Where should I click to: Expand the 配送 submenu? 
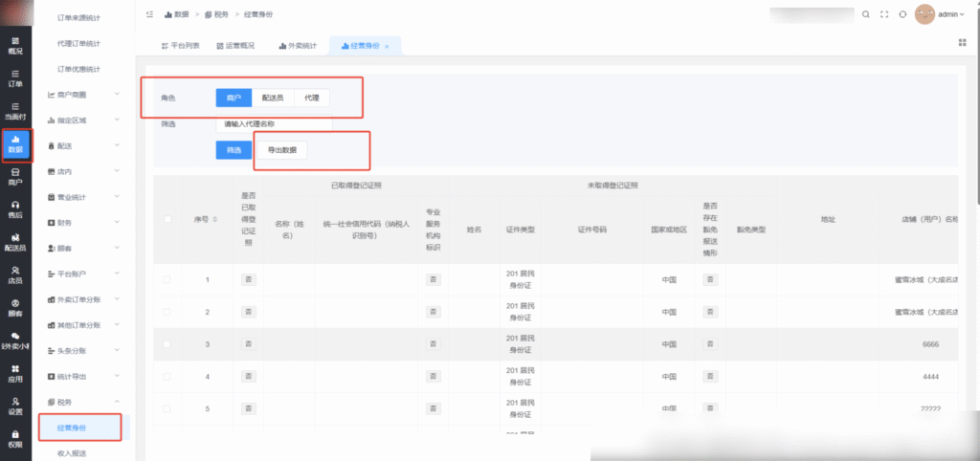[x=84, y=145]
